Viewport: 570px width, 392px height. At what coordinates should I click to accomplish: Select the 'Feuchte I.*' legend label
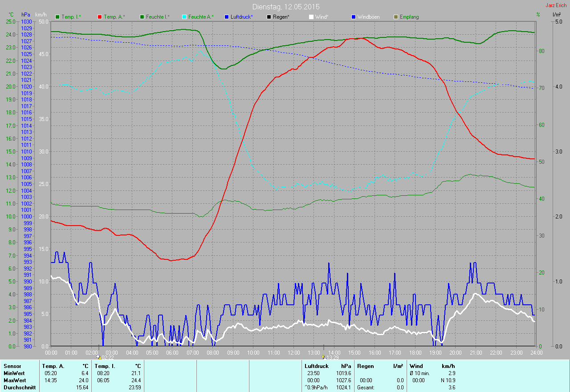pos(158,17)
